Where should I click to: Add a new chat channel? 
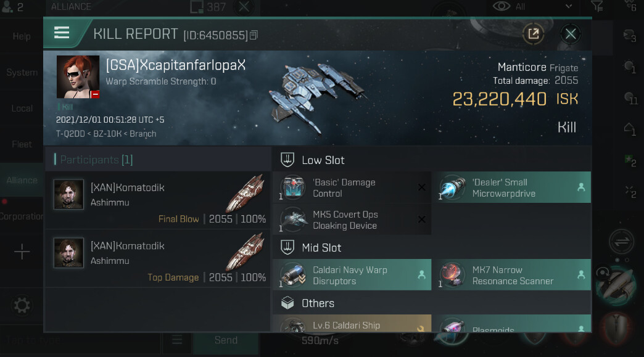click(22, 252)
